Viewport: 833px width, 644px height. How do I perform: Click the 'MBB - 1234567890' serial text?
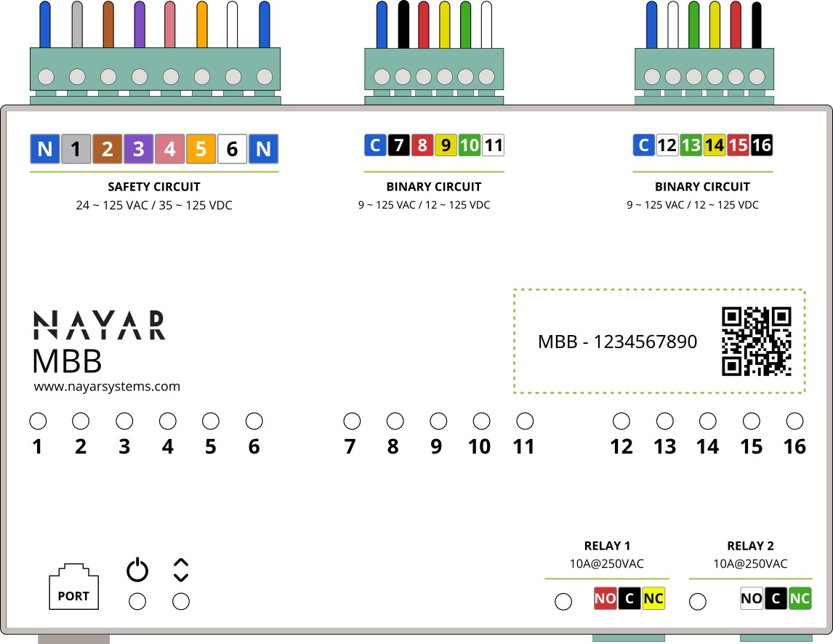click(617, 342)
